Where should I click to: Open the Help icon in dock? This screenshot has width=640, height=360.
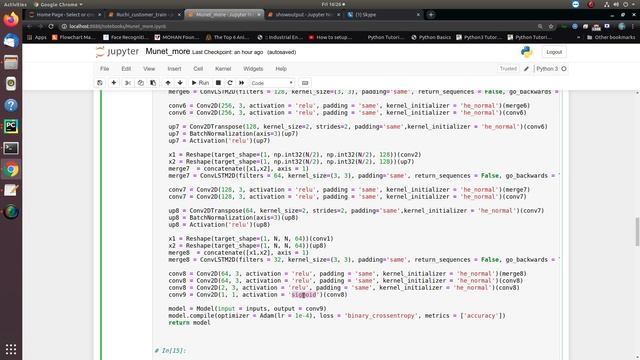pos(11,105)
